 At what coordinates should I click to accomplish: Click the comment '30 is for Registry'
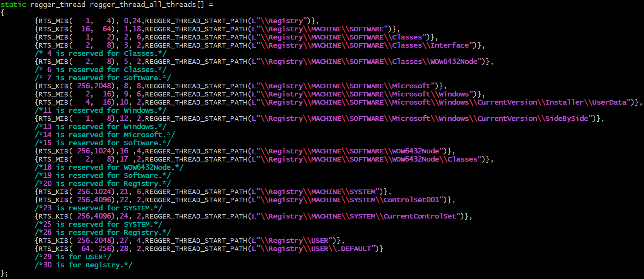pos(84,265)
